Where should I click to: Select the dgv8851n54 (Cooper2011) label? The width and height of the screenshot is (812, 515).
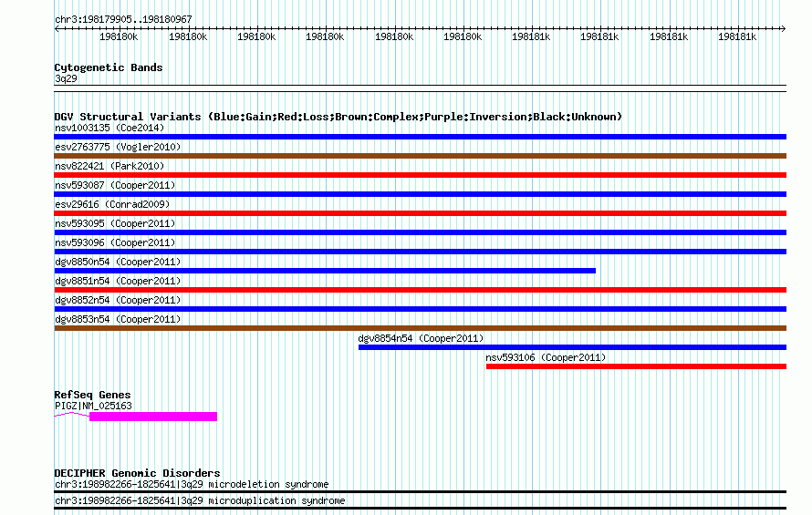[x=118, y=281]
